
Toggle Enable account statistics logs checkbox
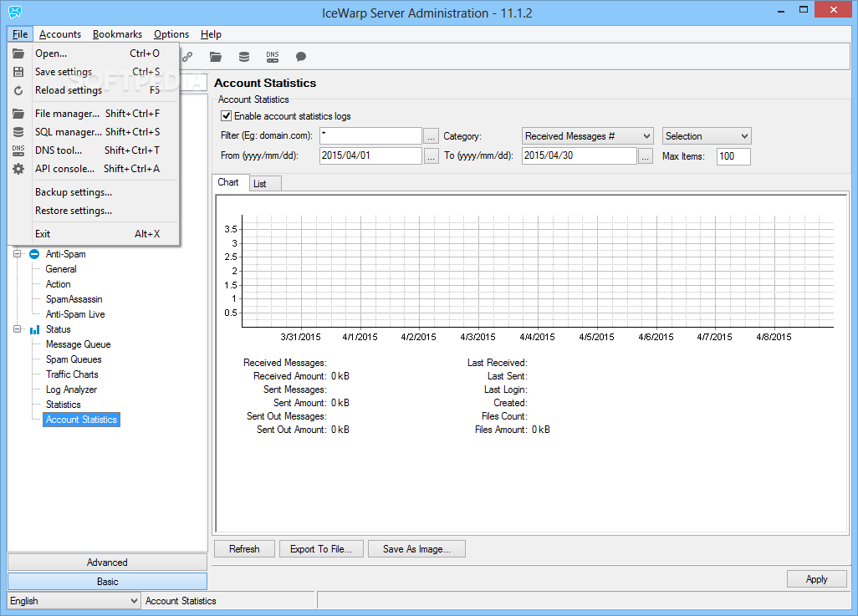point(226,116)
